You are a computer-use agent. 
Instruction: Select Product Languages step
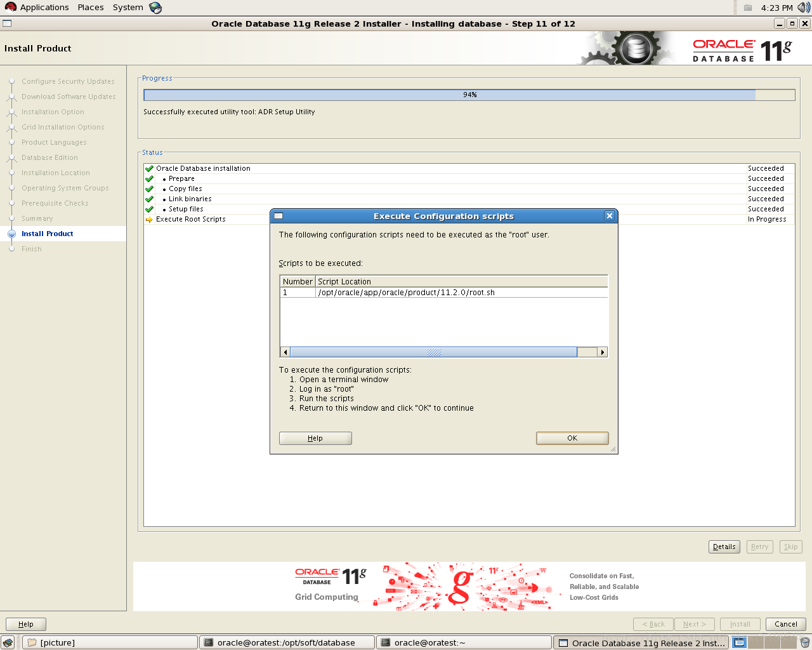54,142
